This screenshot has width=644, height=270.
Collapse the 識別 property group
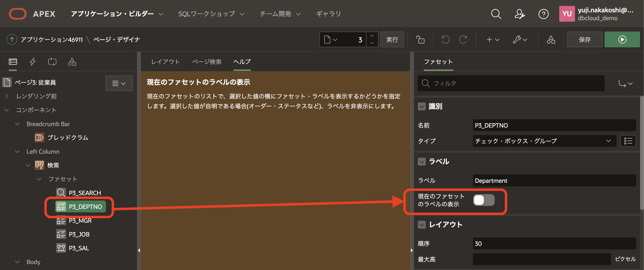pos(422,106)
